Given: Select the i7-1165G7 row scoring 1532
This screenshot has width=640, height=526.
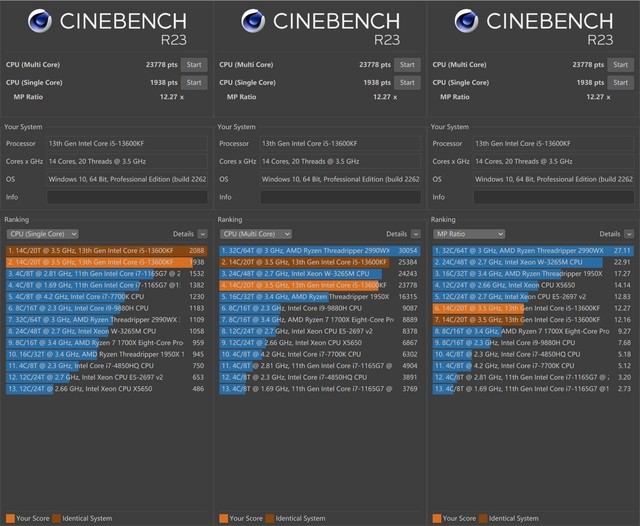Looking at the screenshot, I should tap(107, 274).
